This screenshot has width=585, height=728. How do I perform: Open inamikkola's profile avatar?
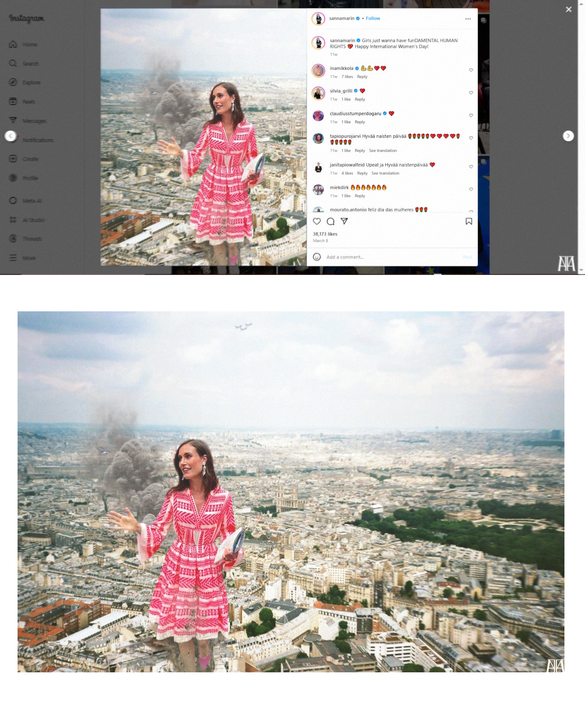318,71
